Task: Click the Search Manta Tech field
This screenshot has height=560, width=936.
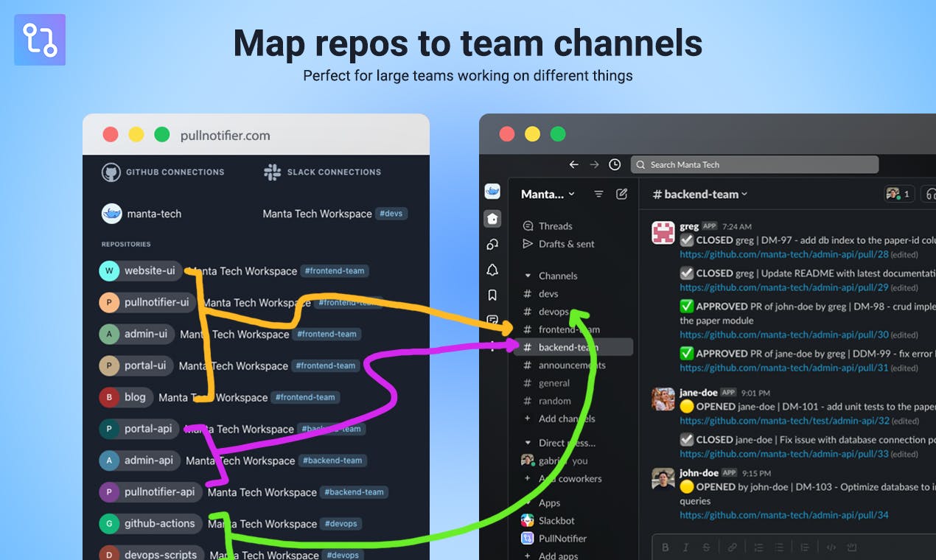Action: click(755, 164)
